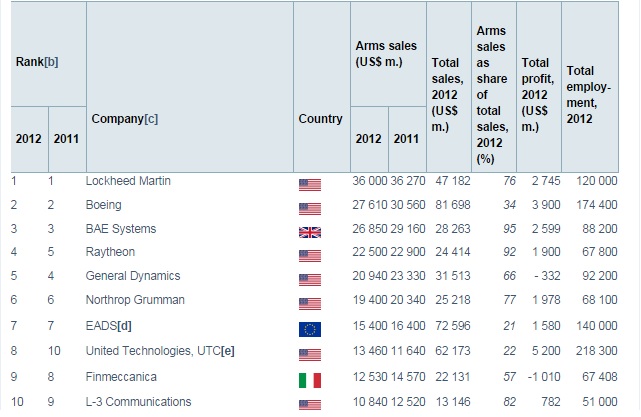The width and height of the screenshot is (641, 417).
Task: Click the UK flag beside BAE Systems
Action: tap(309, 231)
